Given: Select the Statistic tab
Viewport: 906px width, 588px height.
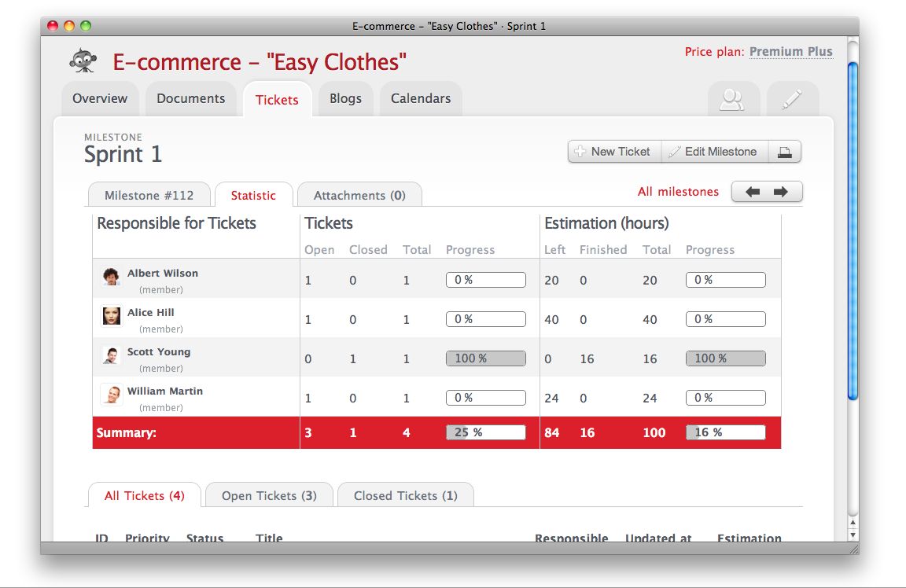Looking at the screenshot, I should [x=254, y=195].
